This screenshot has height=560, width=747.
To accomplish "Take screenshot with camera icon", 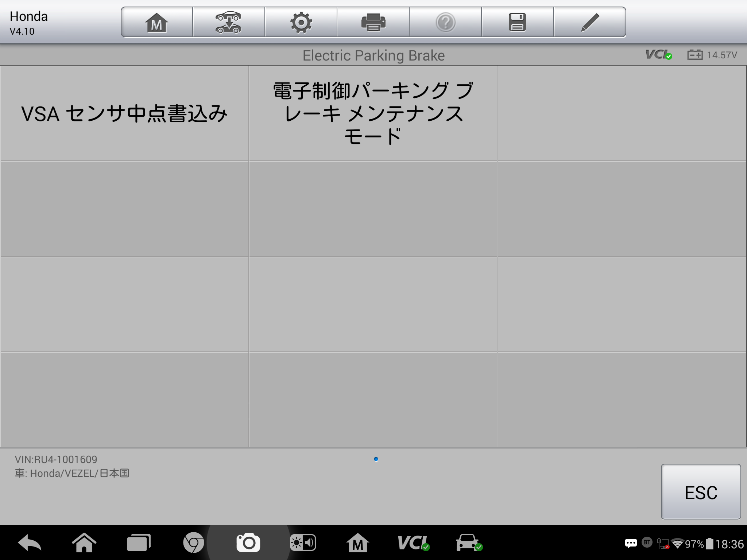I will tap(248, 543).
